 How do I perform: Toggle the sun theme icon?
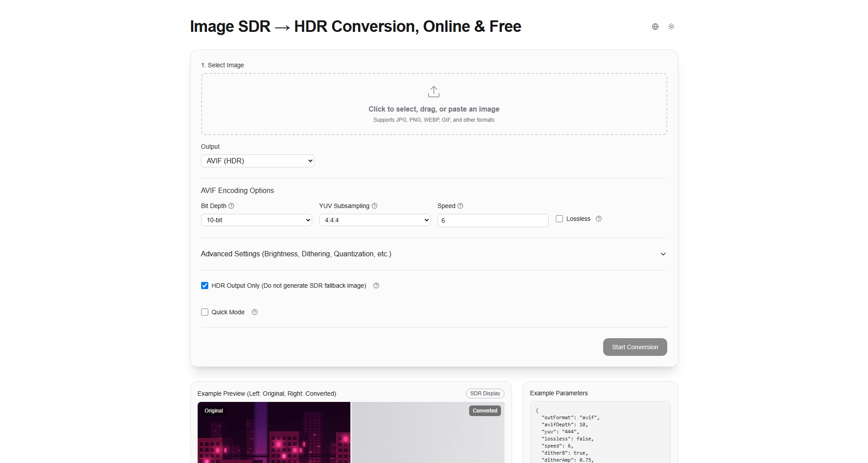pos(671,27)
